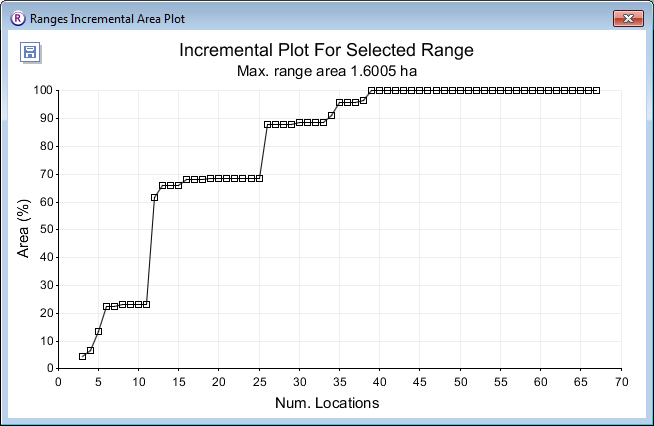Click the chart title 'Incremental Plot For Selected Range'
The width and height of the screenshot is (654, 426).
[x=326, y=50]
